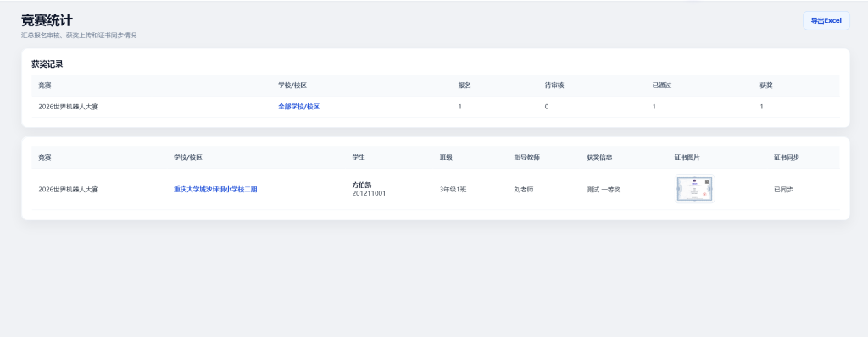The image size is (868, 337).
Task: Open the 全部学校/校区 link
Action: (x=299, y=107)
